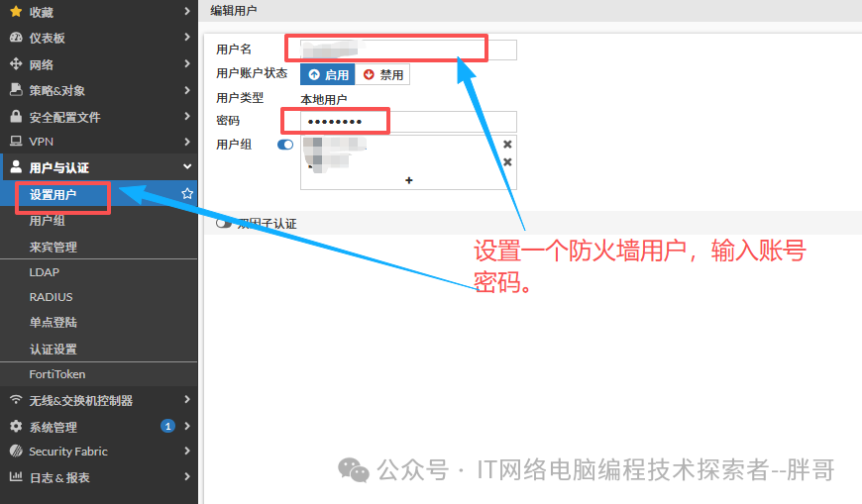Click the padlock icon for 安全配置文件
This screenshot has width=862, height=504.
pyautogui.click(x=16, y=116)
